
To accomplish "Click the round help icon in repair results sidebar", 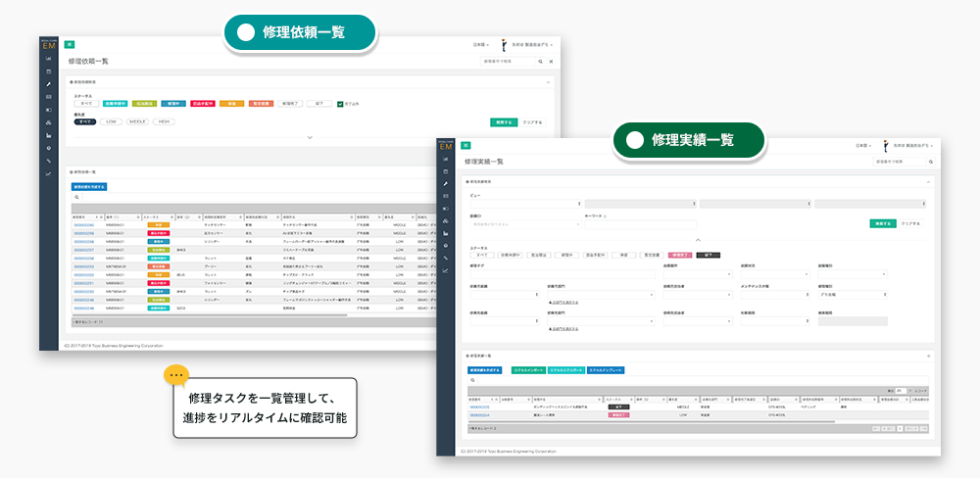I will [445, 246].
